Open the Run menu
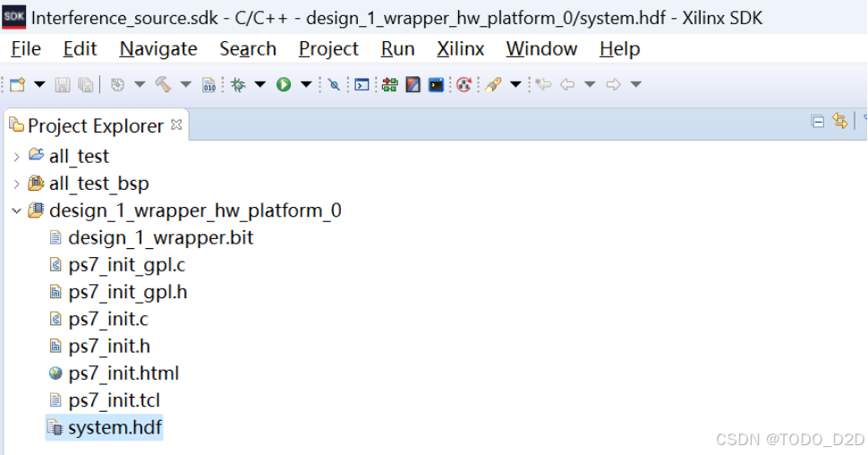The width and height of the screenshot is (868, 455). pyautogui.click(x=398, y=48)
